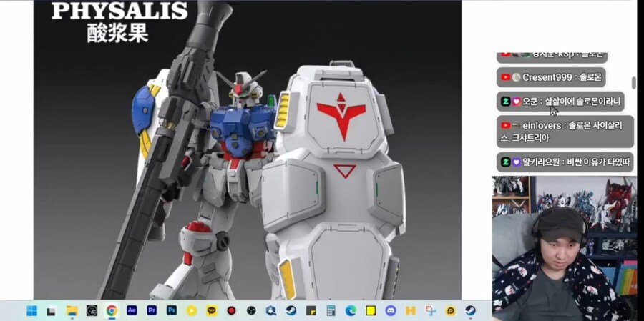Open the Calculator app in taskbar
This screenshot has height=321, width=644.
coord(331,311)
